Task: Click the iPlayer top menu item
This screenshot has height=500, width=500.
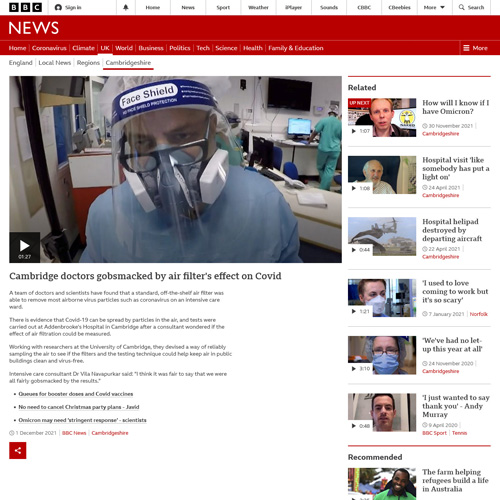Action: [293, 7]
